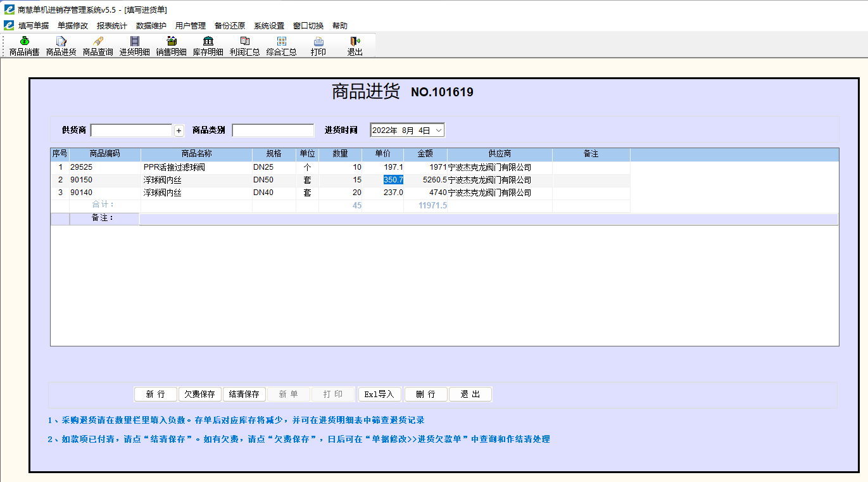Click the 退 出 button at bottom
The height and width of the screenshot is (482, 868).
click(x=470, y=394)
